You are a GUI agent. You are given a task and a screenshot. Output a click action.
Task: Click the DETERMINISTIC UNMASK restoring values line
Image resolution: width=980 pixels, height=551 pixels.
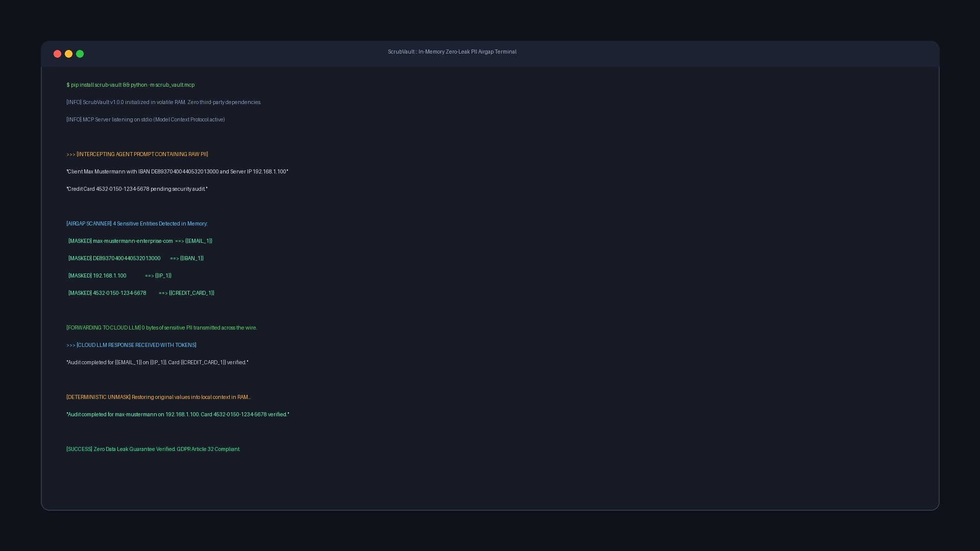(159, 397)
